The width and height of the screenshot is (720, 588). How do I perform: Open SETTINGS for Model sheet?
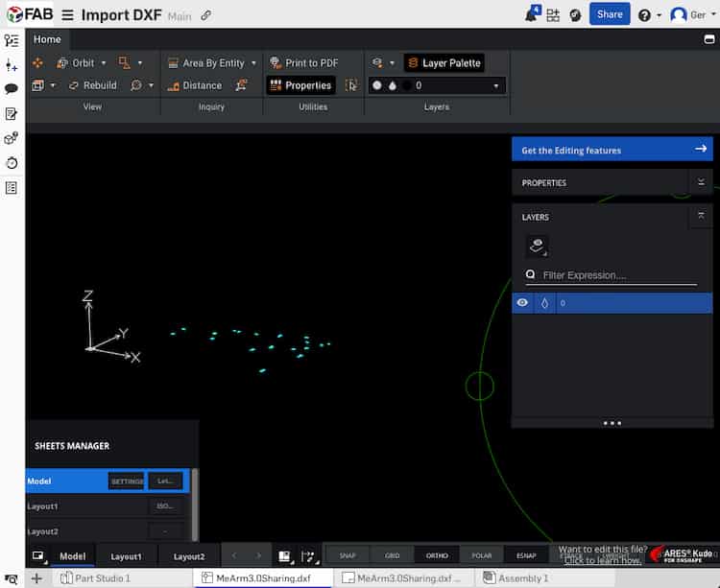point(127,482)
